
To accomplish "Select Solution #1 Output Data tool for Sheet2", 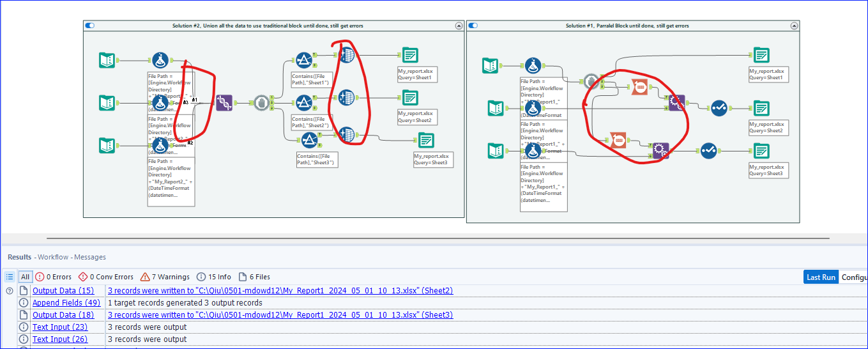I will tap(761, 107).
